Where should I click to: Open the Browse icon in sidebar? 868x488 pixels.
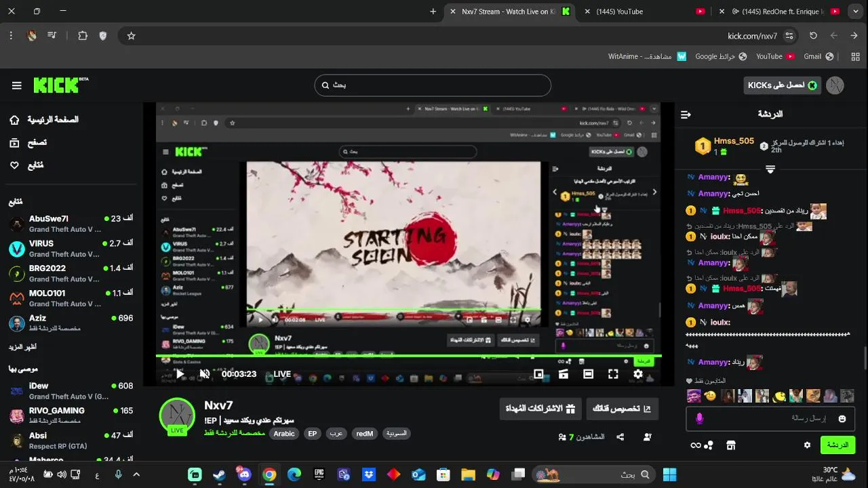click(x=14, y=142)
